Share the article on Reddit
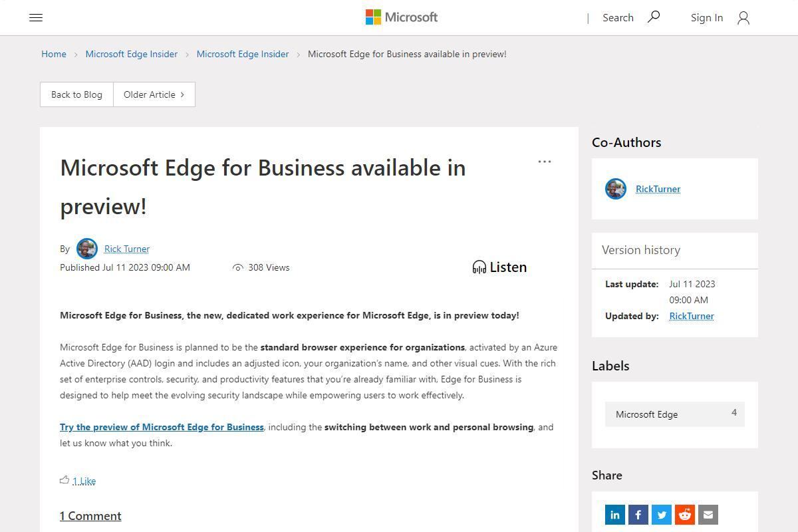 685,515
